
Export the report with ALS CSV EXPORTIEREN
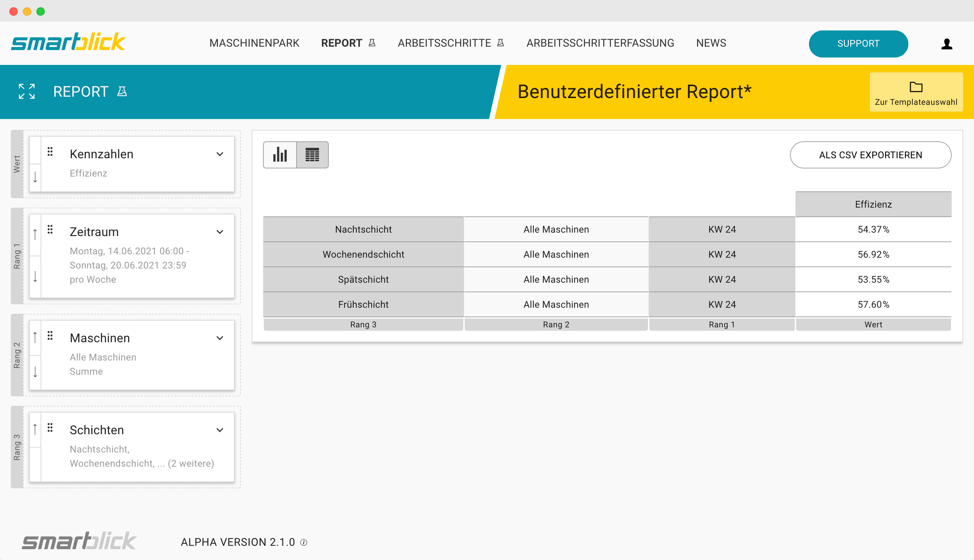coord(871,155)
